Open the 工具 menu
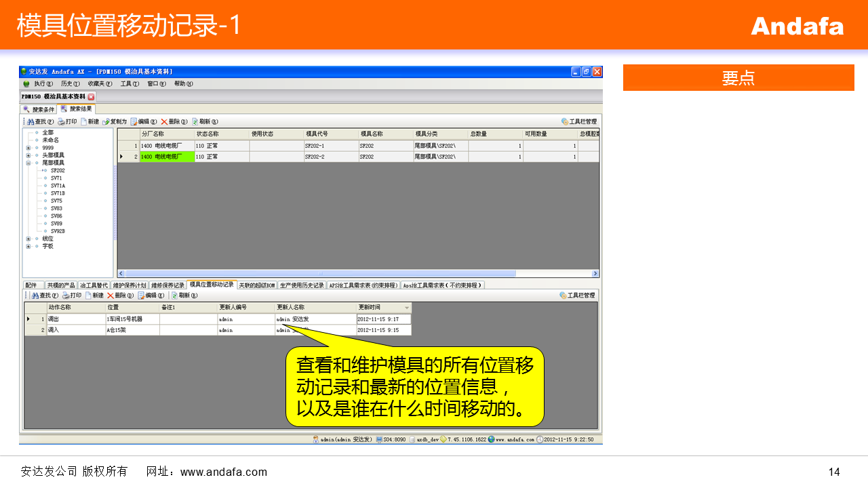 129,83
